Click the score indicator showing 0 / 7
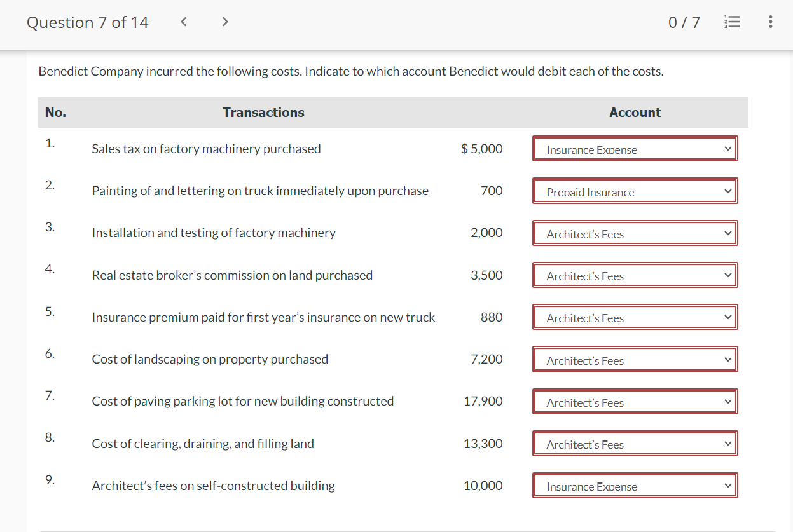This screenshot has width=793, height=532. tap(684, 21)
